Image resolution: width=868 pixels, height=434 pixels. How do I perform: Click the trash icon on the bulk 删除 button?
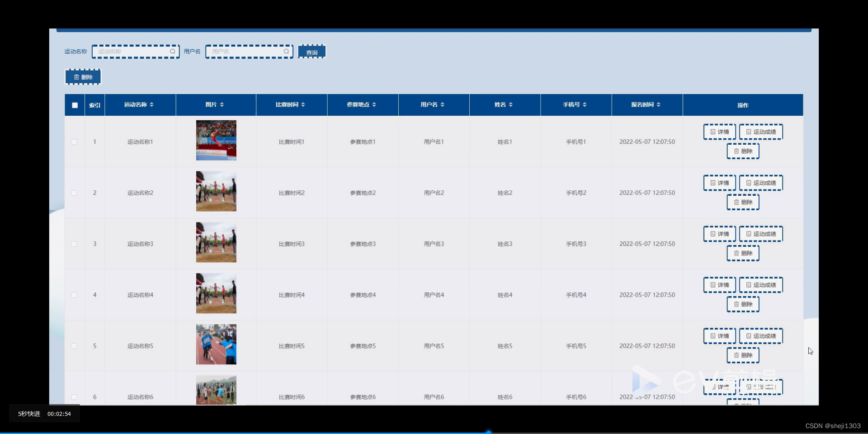point(77,76)
